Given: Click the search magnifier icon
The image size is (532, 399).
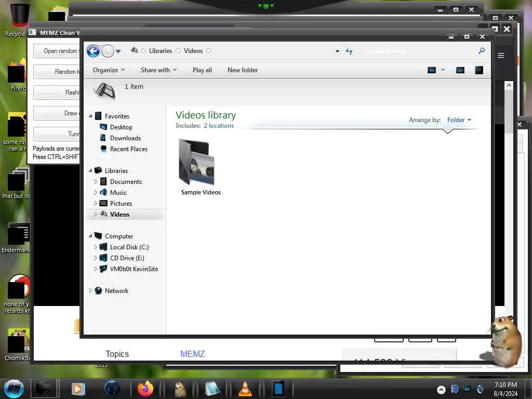Looking at the screenshot, I should 482,51.
